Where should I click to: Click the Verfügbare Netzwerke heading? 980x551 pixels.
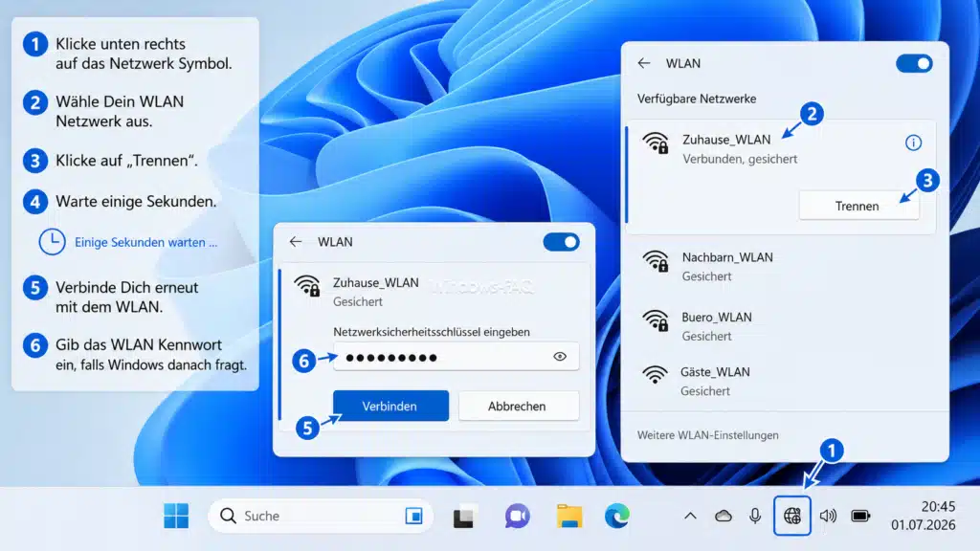pyautogui.click(x=697, y=99)
